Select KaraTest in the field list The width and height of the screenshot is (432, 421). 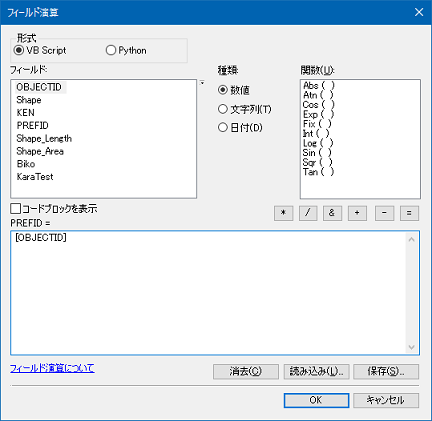35,177
